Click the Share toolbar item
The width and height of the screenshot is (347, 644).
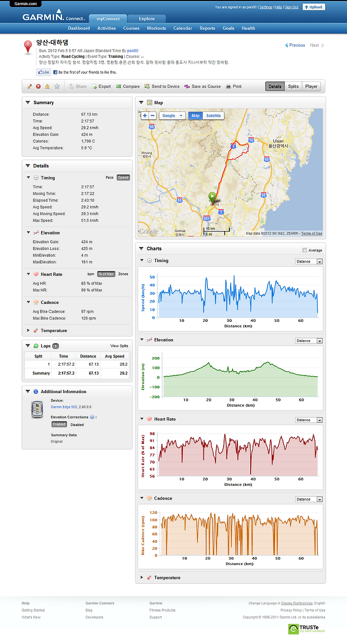click(x=78, y=86)
